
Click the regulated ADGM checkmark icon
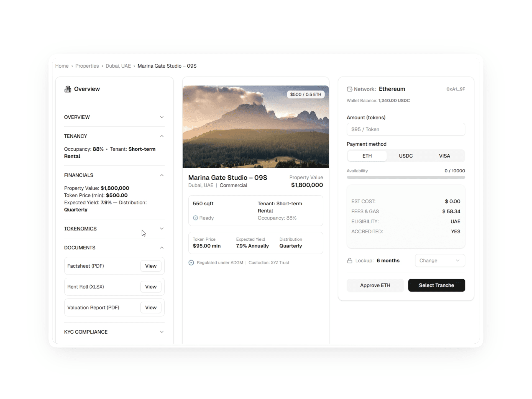coord(191,262)
